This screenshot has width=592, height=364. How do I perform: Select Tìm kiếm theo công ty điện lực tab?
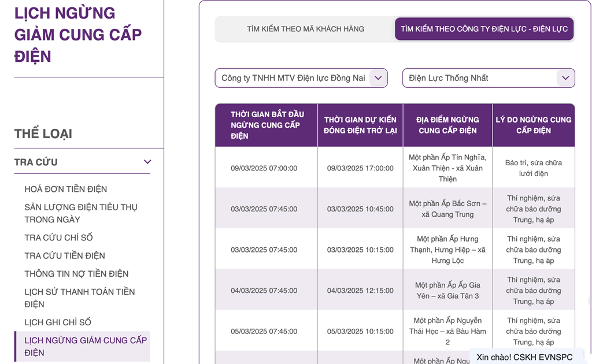[x=484, y=29]
